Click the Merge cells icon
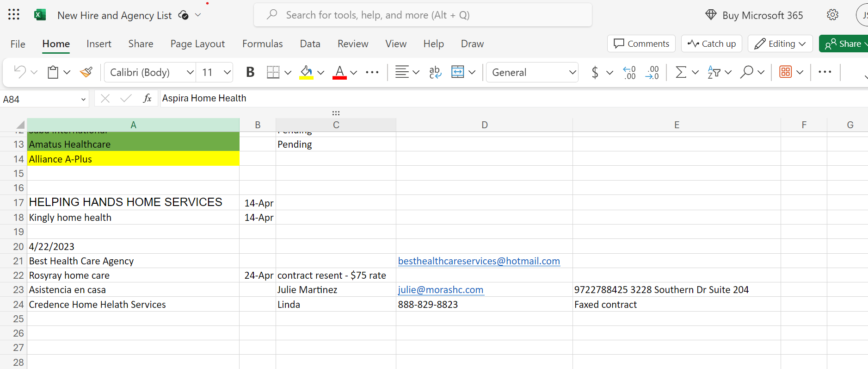The width and height of the screenshot is (868, 369). tap(457, 72)
